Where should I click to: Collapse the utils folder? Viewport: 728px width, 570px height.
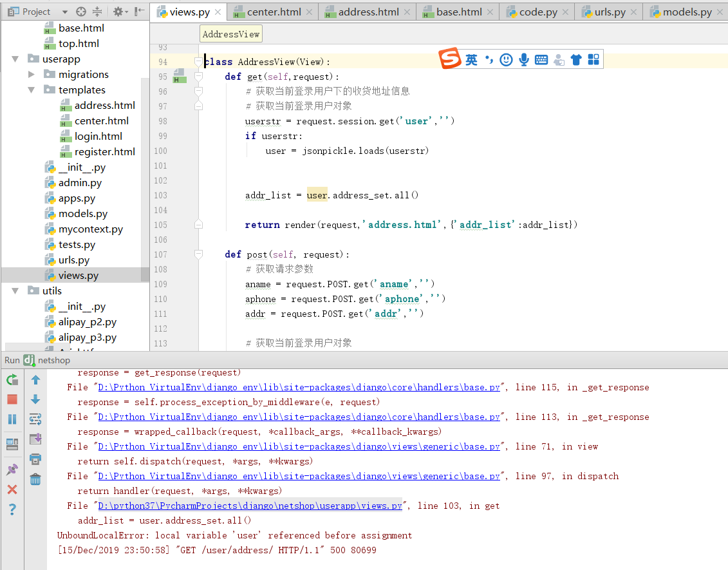point(15,291)
